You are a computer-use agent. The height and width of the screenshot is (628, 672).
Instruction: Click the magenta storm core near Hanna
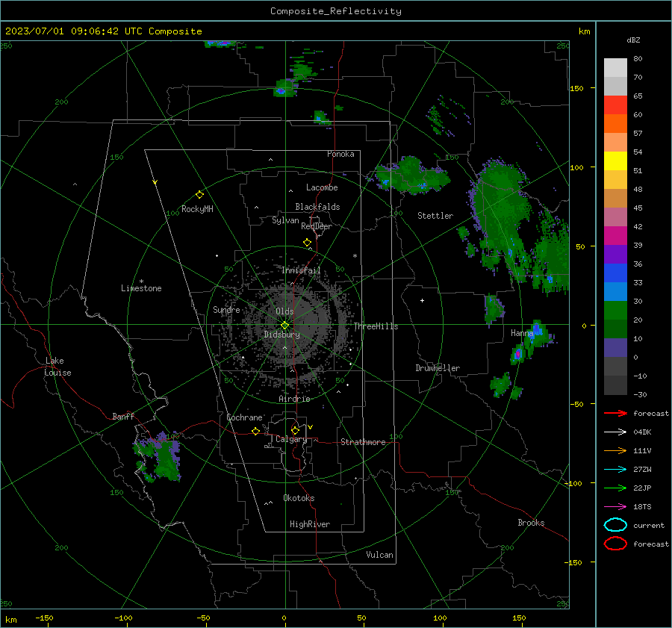[517, 354]
